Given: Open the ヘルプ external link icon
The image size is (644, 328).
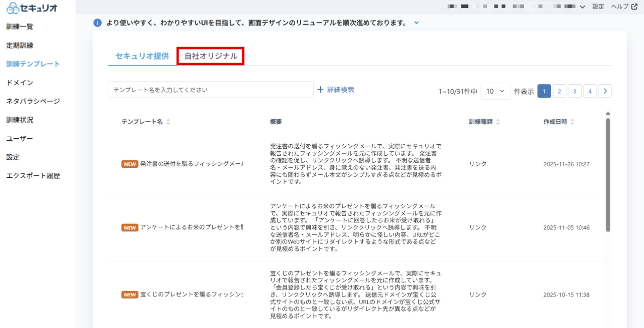Looking at the screenshot, I should 634,7.
